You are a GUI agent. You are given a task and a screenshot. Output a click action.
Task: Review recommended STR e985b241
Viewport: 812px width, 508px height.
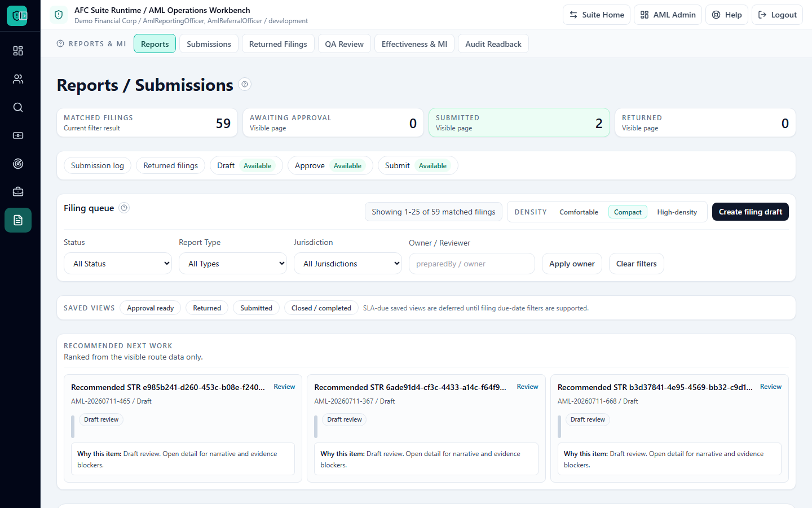pos(284,387)
